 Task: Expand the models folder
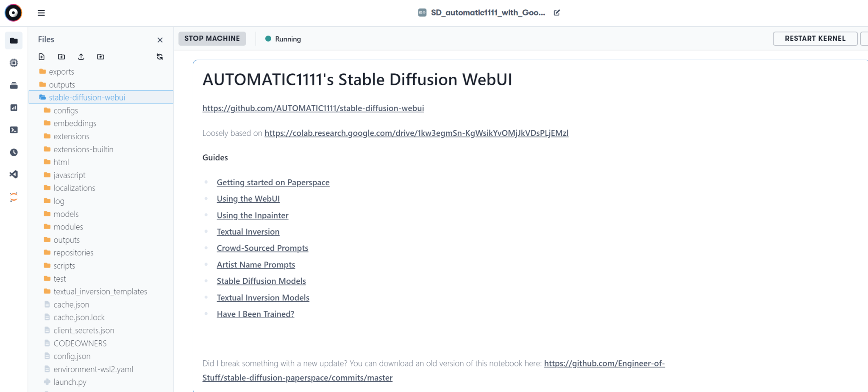[x=66, y=214]
